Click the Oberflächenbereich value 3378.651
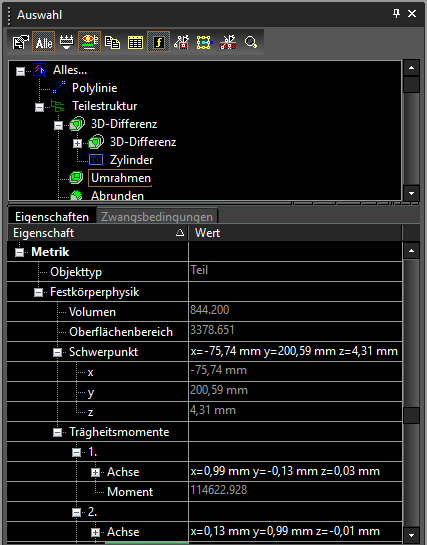 click(x=212, y=330)
